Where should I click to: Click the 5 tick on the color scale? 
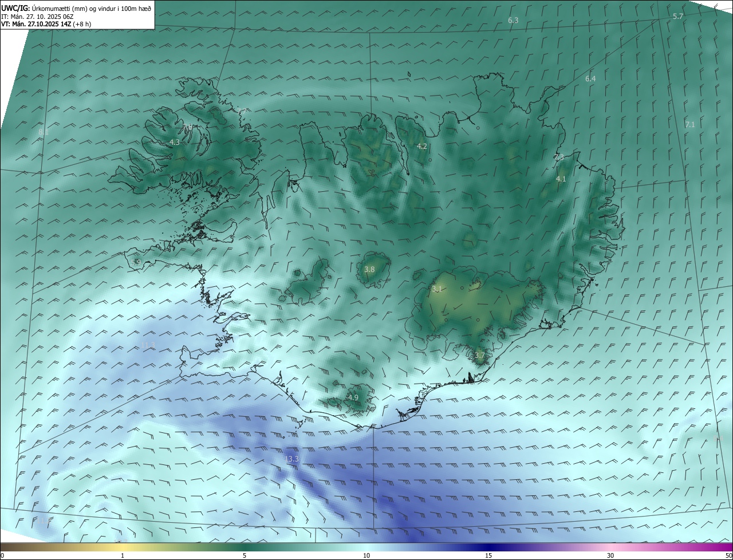[x=245, y=555]
